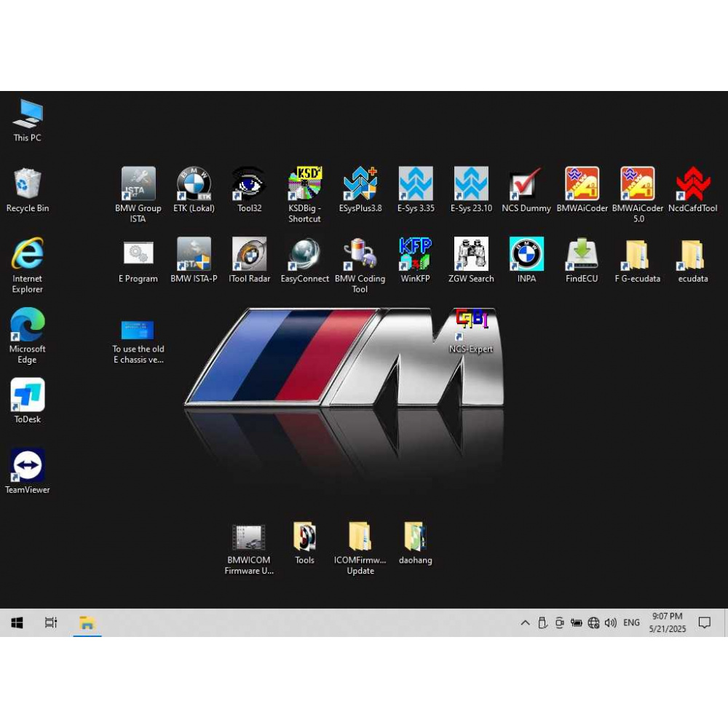Open BMWICOM Firmware Update video file
The width and height of the screenshot is (728, 728).
tap(249, 550)
